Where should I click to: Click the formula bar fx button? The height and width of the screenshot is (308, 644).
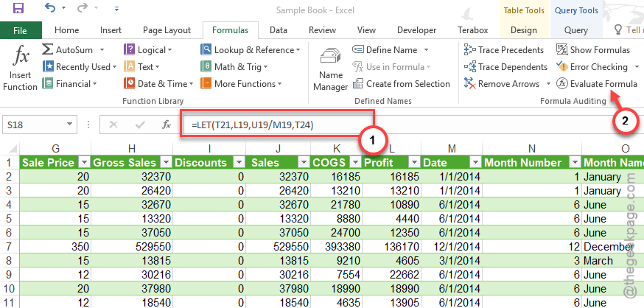[x=167, y=125]
